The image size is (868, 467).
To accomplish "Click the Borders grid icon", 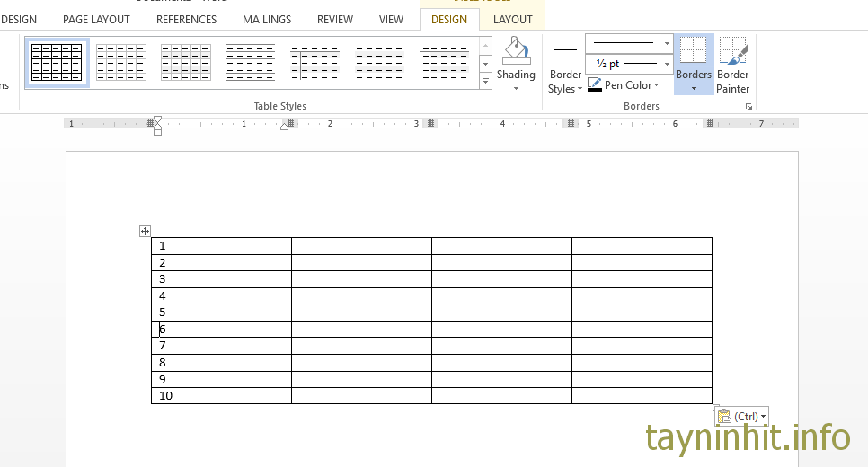I will 694,52.
